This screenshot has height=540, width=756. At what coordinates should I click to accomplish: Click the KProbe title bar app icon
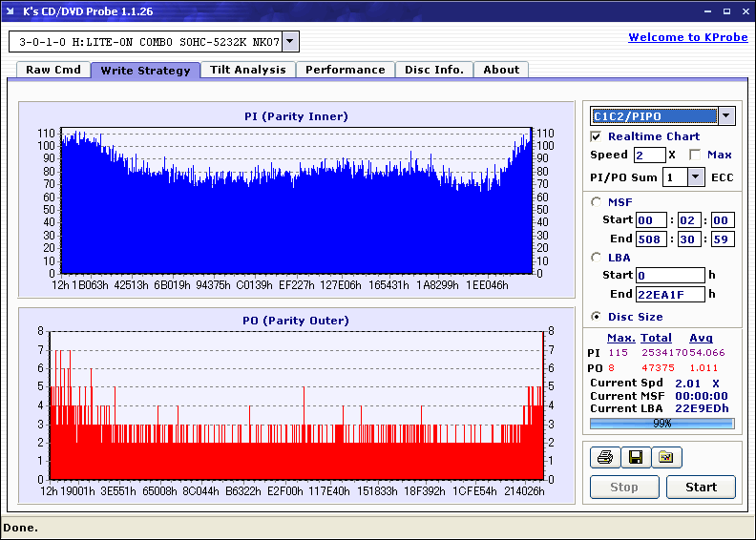tap(11, 11)
